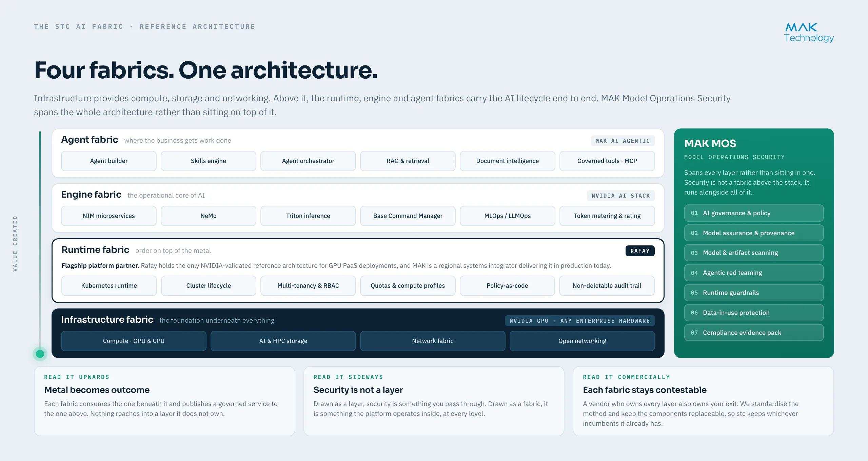Screen dimensions: 868x461
Task: Select the Multi-tenancy & RBAC chip
Action: pos(308,286)
